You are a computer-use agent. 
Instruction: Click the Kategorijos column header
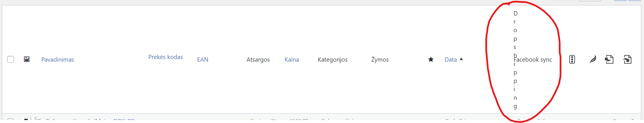[x=333, y=60]
